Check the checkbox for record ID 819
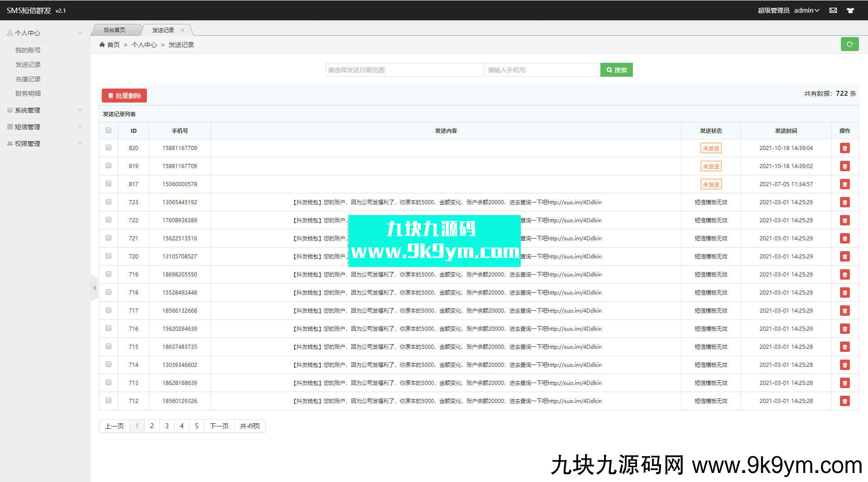The height and width of the screenshot is (482, 868). pyautogui.click(x=108, y=166)
